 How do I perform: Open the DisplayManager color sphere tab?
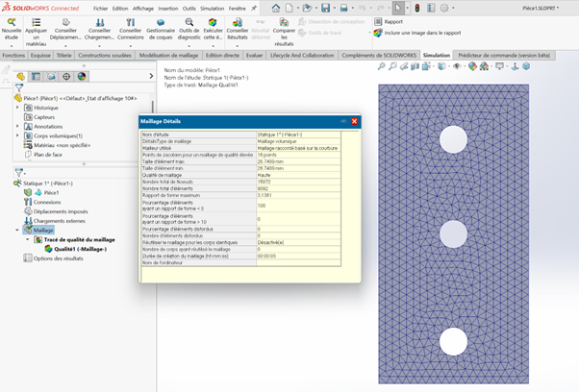pos(82,76)
